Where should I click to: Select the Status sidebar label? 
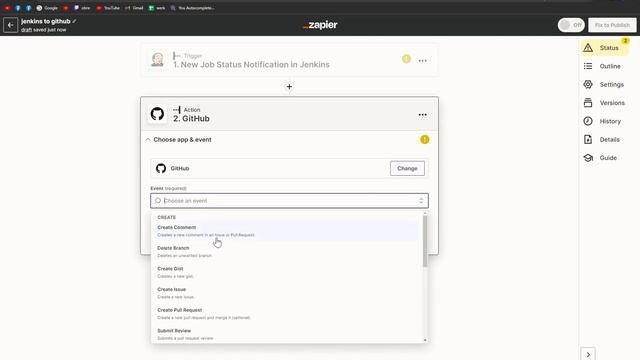click(609, 48)
